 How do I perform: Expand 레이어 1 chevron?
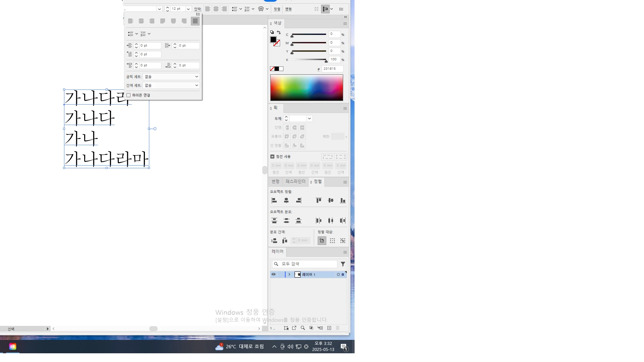point(289,275)
